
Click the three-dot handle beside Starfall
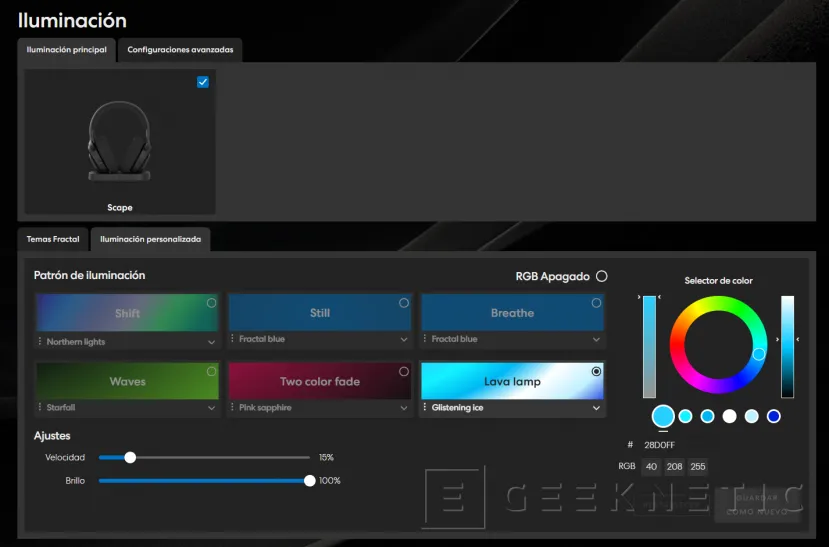(40, 408)
